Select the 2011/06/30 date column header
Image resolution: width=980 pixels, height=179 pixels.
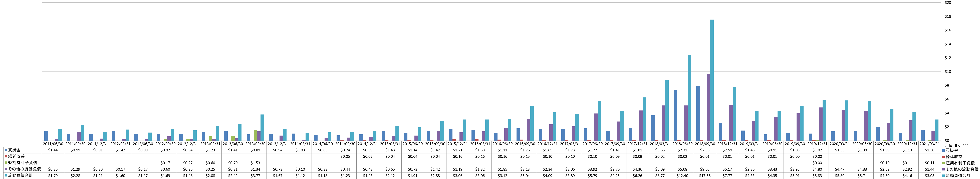click(53, 144)
